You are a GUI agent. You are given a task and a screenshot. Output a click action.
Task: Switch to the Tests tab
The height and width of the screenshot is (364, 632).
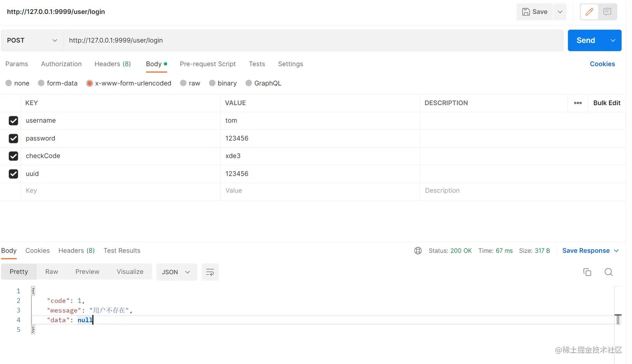(x=257, y=64)
